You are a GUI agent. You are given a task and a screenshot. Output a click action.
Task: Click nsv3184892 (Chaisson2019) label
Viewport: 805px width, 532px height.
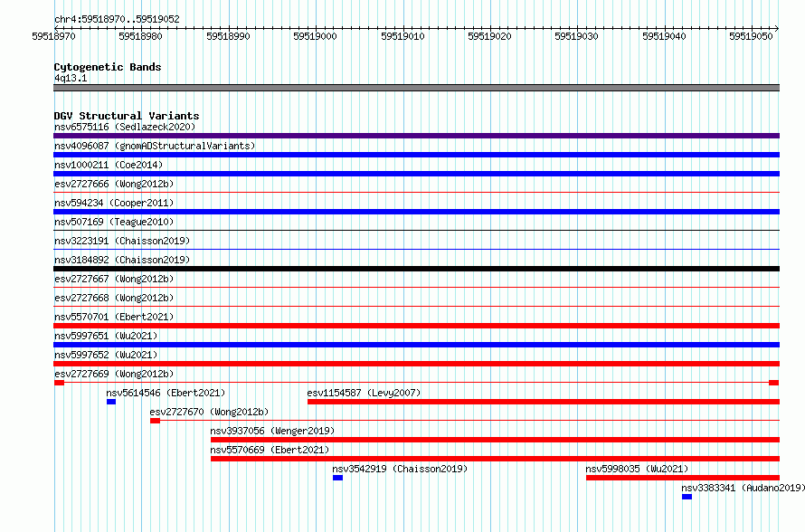tap(122, 260)
